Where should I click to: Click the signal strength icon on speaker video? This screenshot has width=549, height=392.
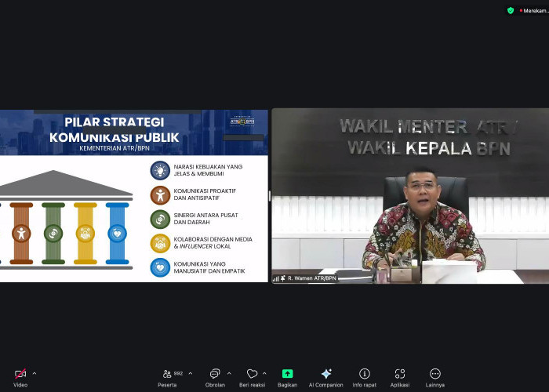click(x=275, y=278)
